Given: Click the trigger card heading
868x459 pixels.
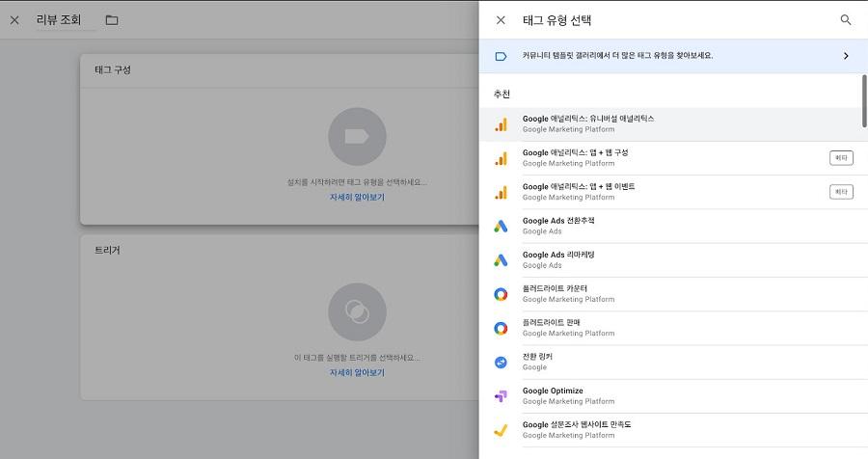Looking at the screenshot, I should (107, 251).
